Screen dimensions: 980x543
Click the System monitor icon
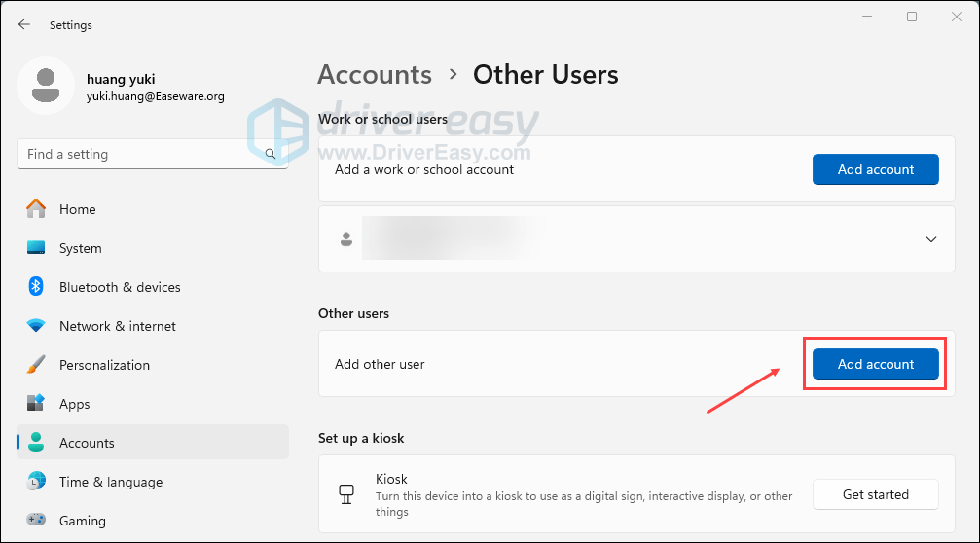click(x=36, y=248)
